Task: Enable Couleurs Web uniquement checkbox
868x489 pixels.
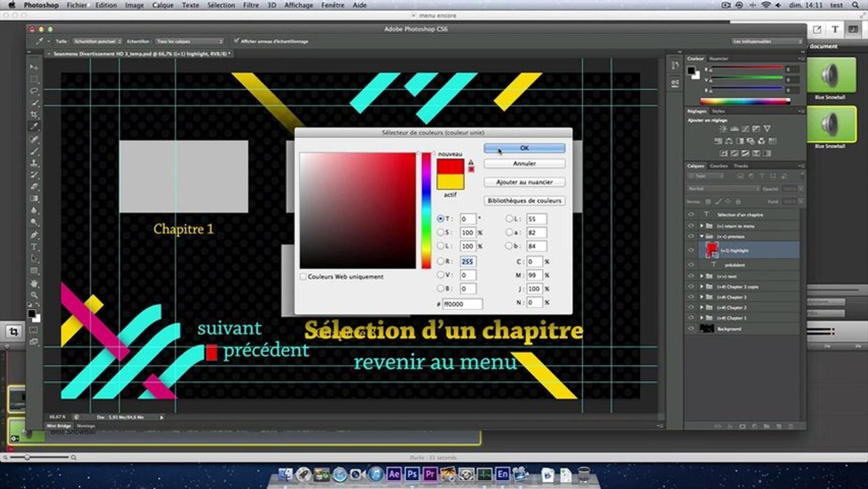Action: (303, 277)
